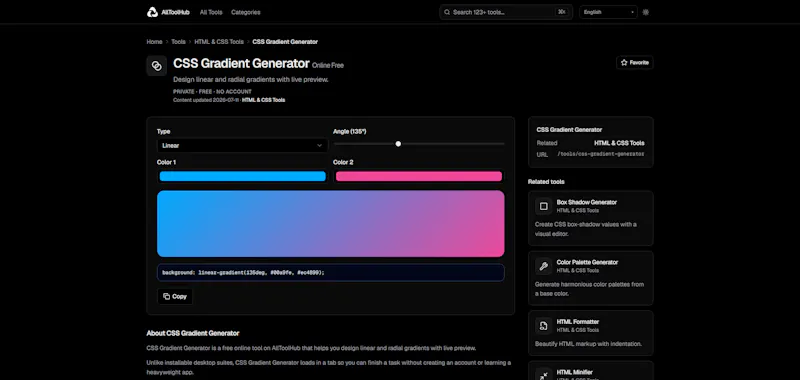Open HTML & CSS Tools link under content updated

point(263,100)
